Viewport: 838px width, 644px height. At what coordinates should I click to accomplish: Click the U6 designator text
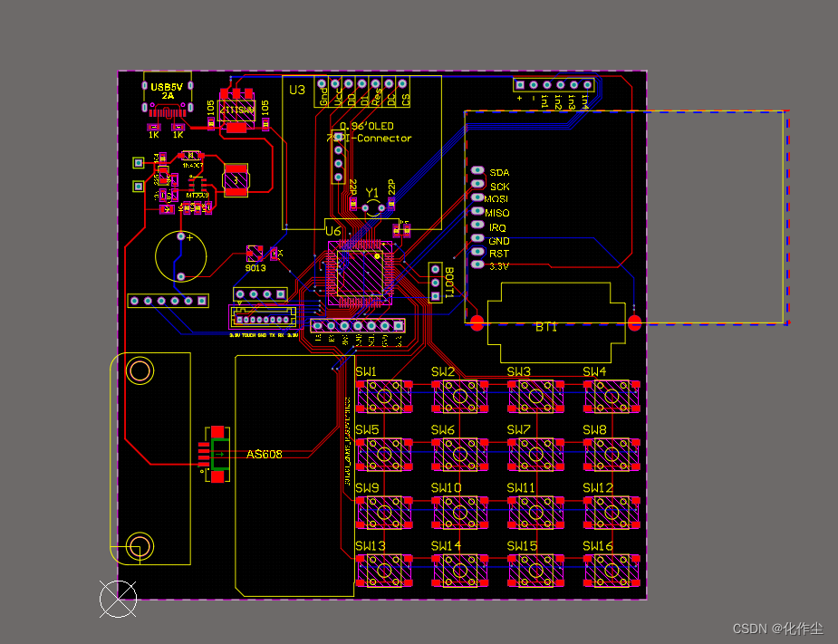point(333,231)
